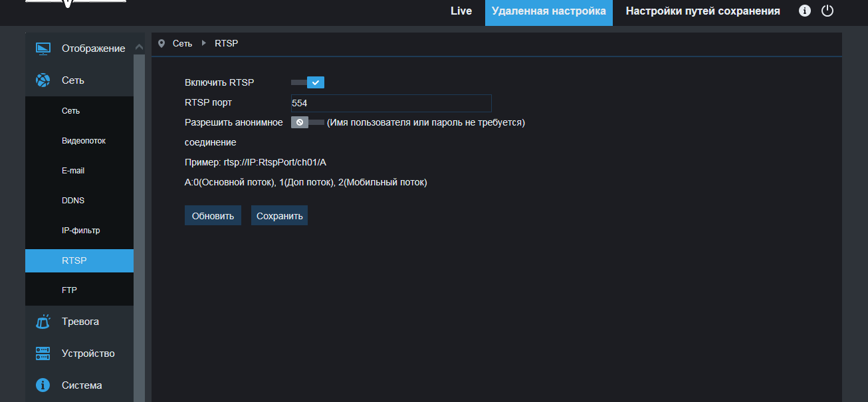Screen dimensions: 868x402
Task: Open the FTP submenu item
Action: coord(70,290)
